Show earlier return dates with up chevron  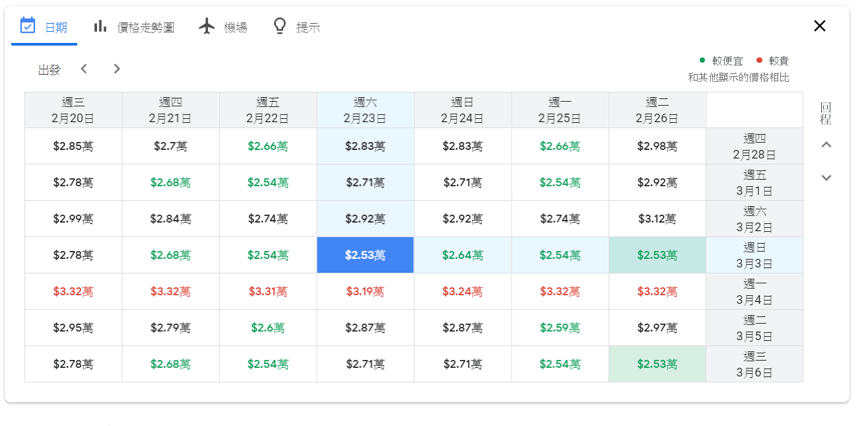coord(826,145)
